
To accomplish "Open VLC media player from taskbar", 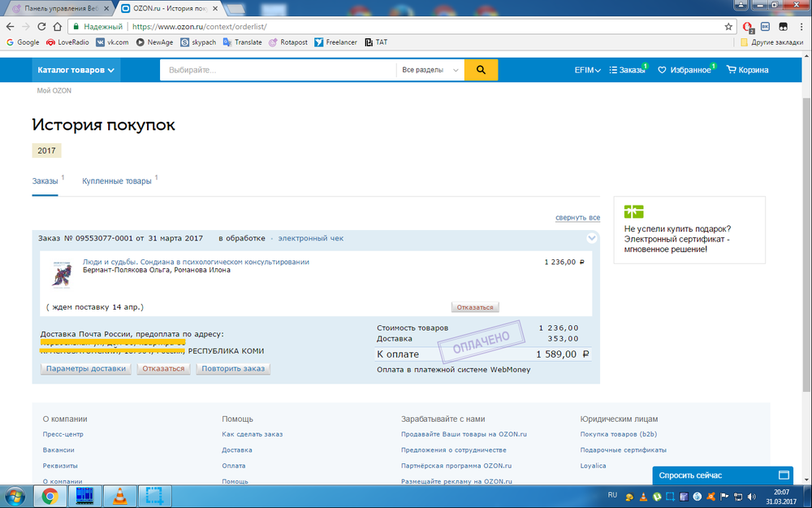I will click(x=119, y=497).
